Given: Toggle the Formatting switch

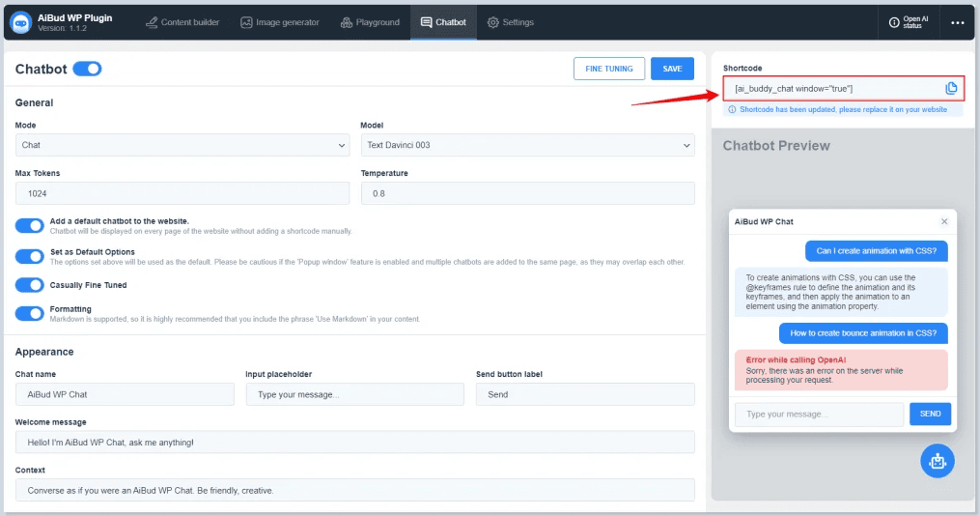Looking at the screenshot, I should [29, 313].
